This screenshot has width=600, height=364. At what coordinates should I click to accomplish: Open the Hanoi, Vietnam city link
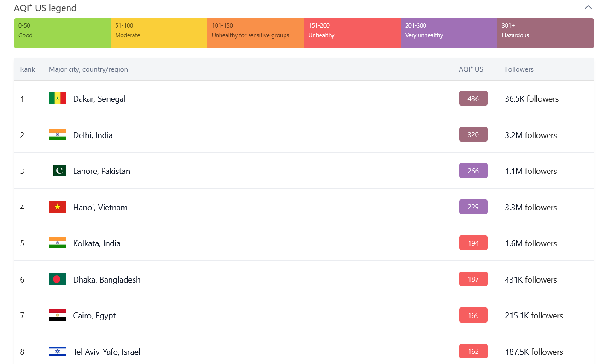coord(100,208)
